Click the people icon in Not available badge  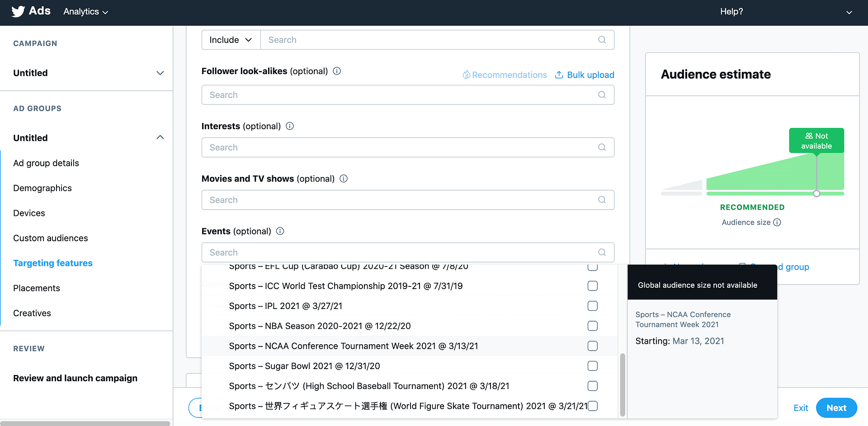click(x=809, y=136)
